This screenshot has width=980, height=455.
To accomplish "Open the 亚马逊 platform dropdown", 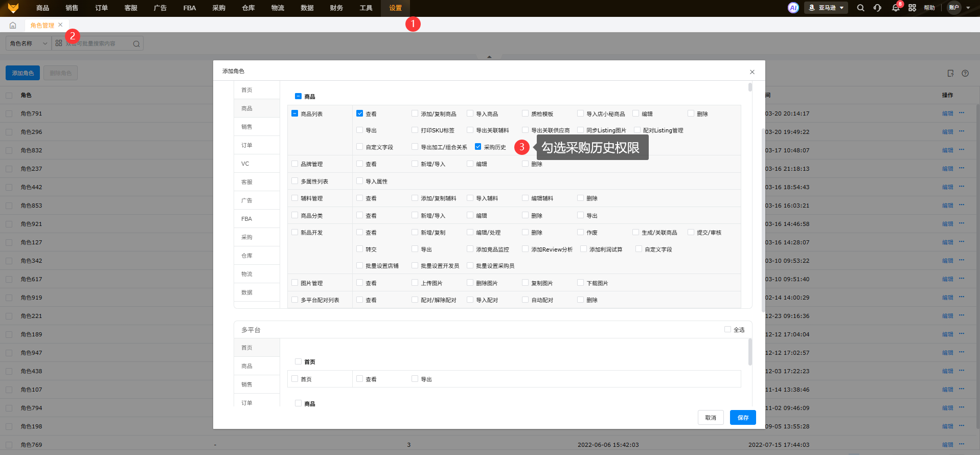I will point(826,8).
